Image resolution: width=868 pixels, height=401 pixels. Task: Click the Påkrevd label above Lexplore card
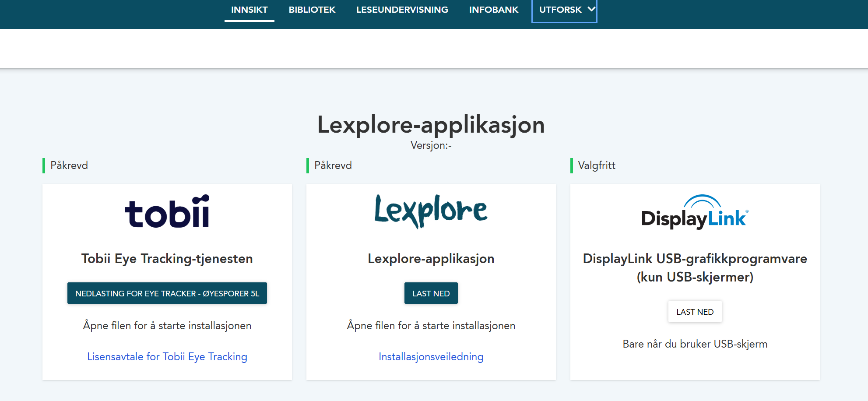point(333,165)
